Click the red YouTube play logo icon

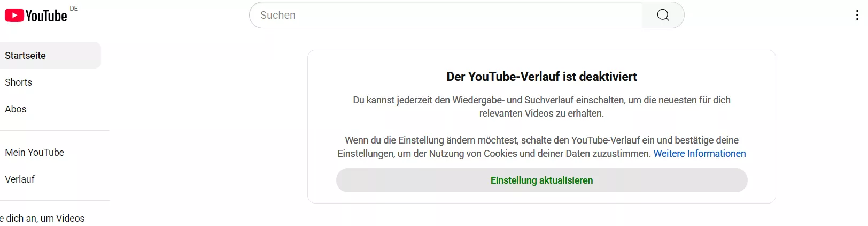[x=14, y=16]
